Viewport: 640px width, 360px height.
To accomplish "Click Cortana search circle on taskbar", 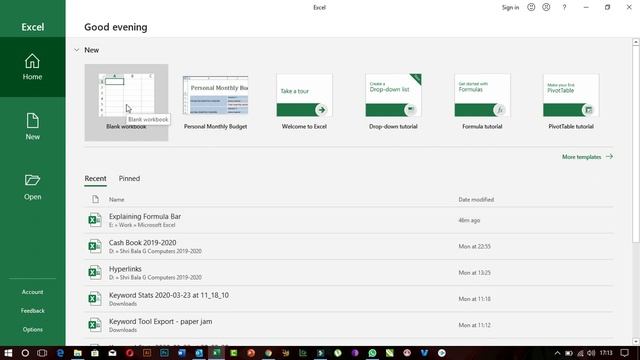I will pos(25,353).
